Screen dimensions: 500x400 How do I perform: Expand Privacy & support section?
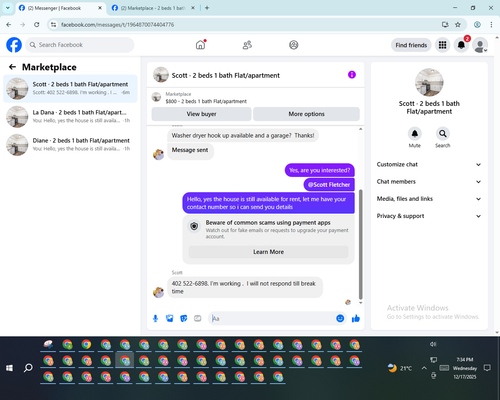click(429, 216)
